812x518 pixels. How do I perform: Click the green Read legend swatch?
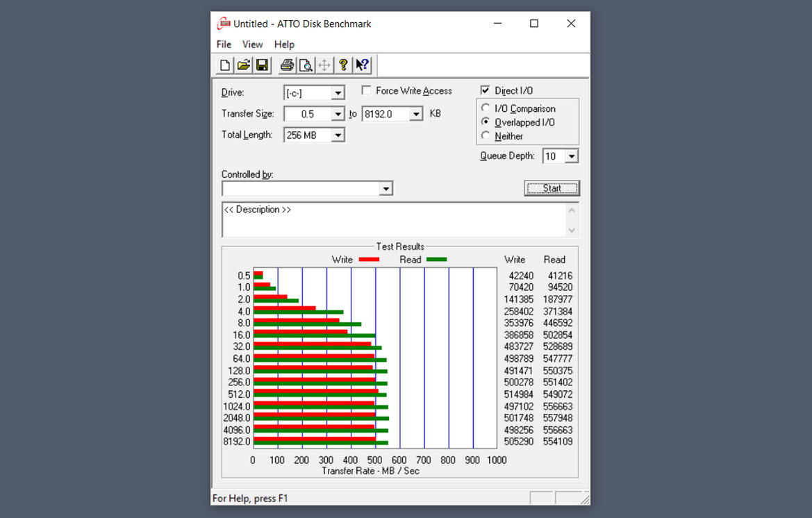[x=436, y=259]
